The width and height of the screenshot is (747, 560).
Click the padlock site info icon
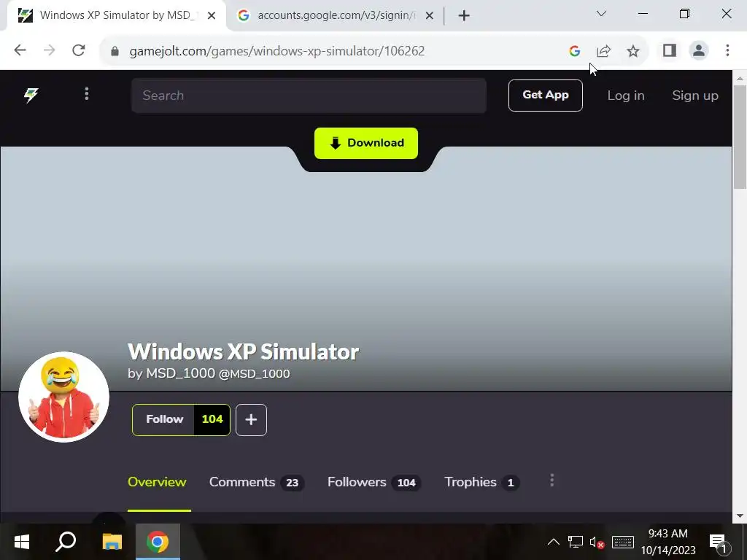coord(115,51)
